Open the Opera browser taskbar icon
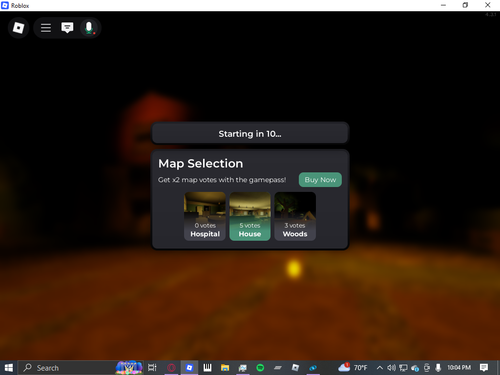Viewport: 500px width, 375px height. tap(171, 368)
